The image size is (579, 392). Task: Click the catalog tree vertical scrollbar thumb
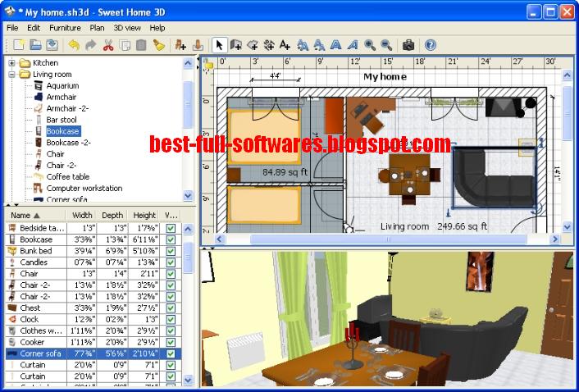coord(188,105)
